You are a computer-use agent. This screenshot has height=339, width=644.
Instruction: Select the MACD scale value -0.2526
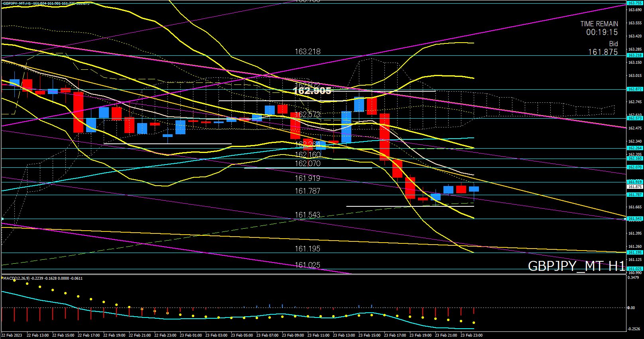[634, 329]
